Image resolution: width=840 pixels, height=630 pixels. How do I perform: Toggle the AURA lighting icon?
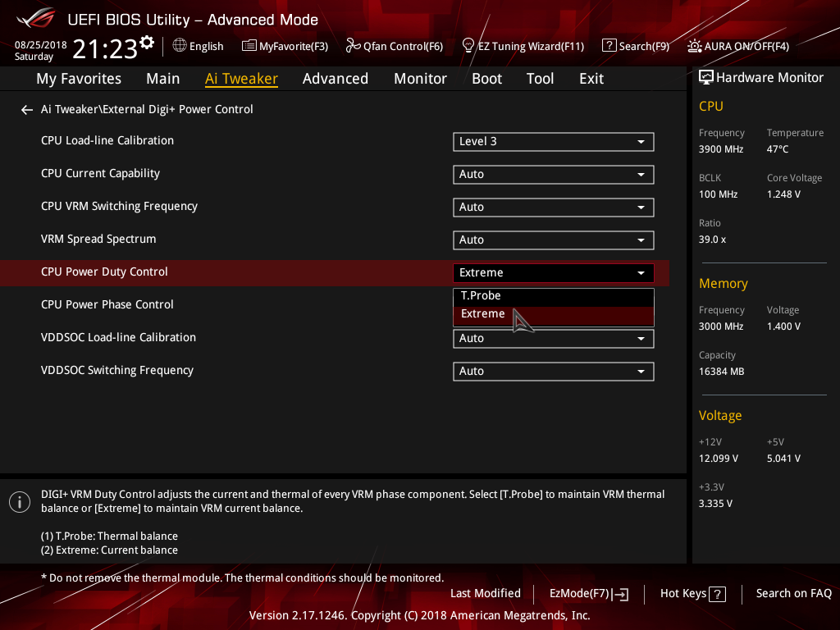point(695,46)
